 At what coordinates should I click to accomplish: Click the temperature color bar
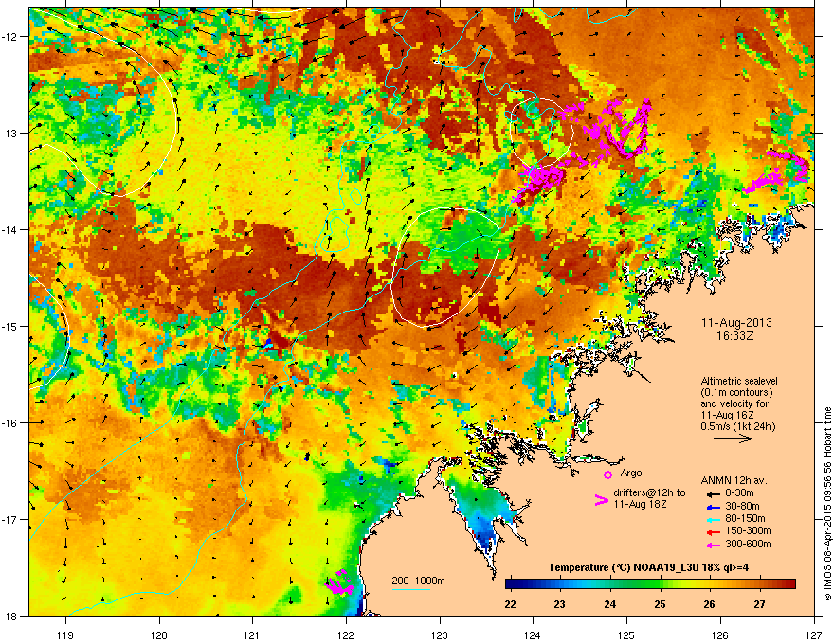650,584
